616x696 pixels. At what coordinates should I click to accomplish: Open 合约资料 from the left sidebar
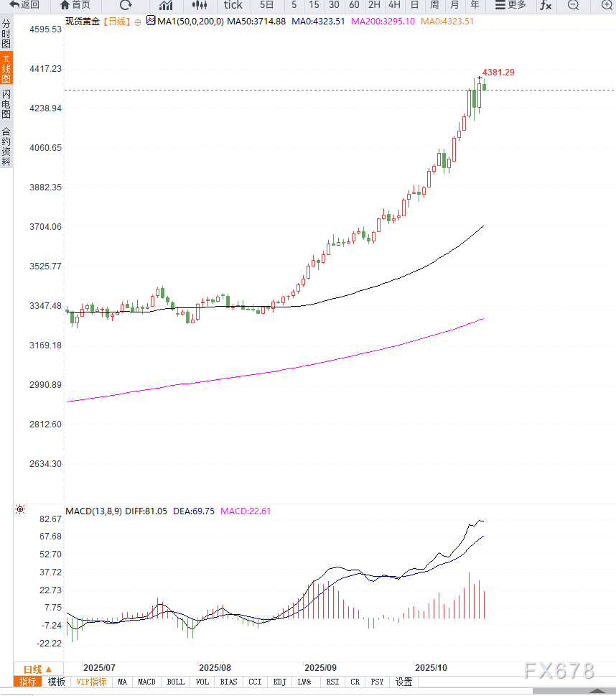(6, 147)
